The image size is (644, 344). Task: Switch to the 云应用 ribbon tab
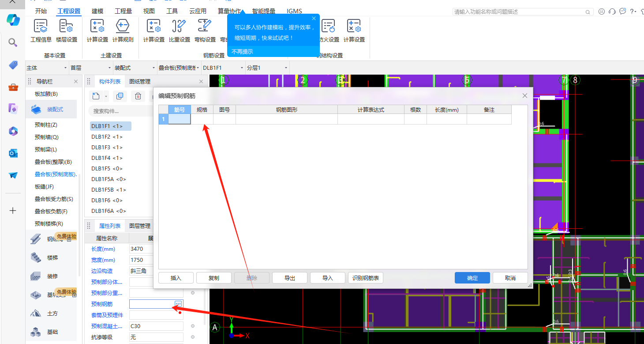point(198,11)
